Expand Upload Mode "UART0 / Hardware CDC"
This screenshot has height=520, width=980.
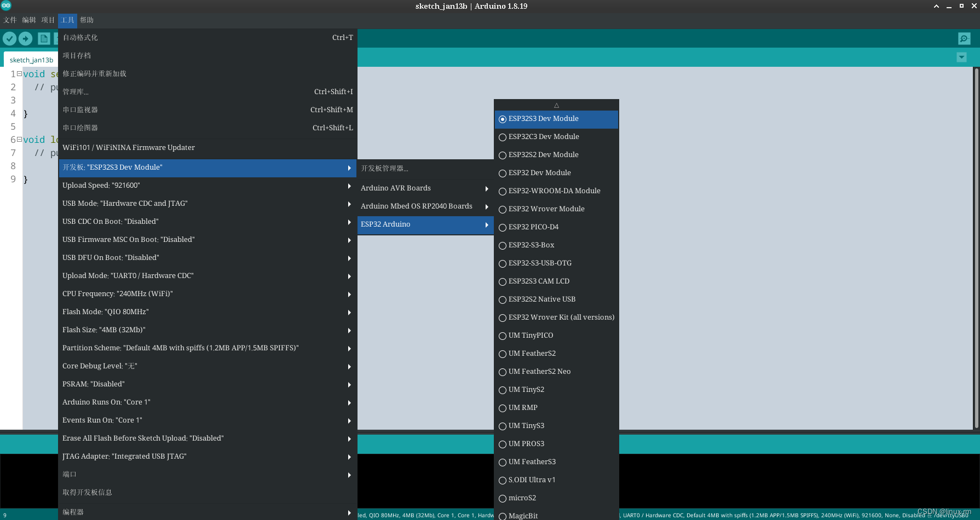[207, 276]
